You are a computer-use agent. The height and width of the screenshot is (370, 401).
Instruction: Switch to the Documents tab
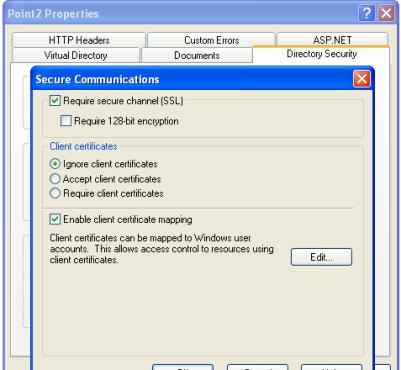(x=197, y=55)
